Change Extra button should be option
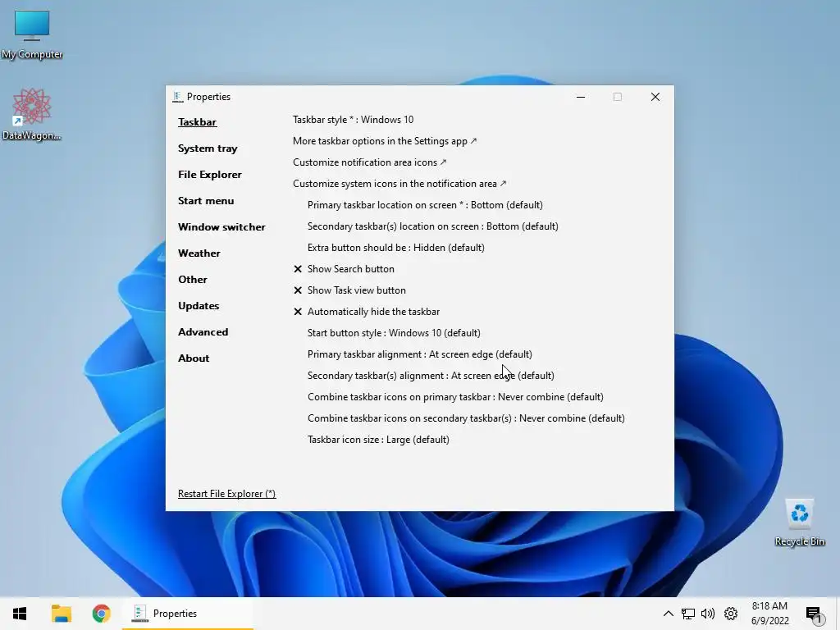This screenshot has height=630, width=840. (x=396, y=248)
